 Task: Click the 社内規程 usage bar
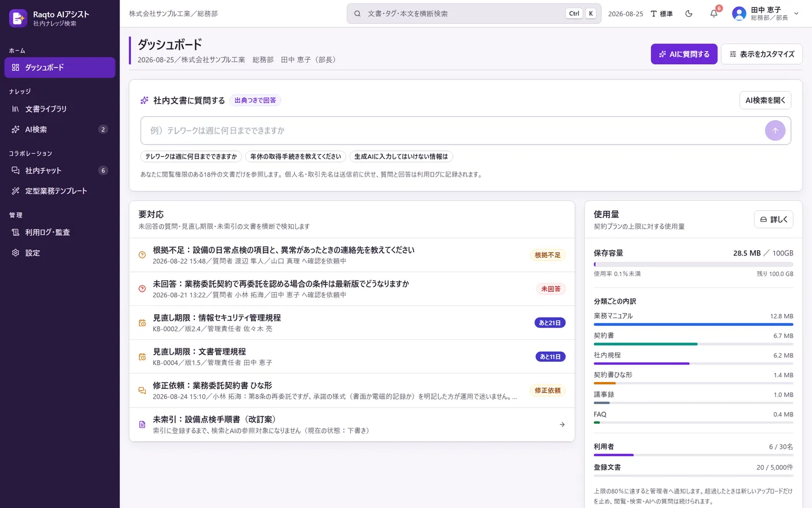click(693, 363)
